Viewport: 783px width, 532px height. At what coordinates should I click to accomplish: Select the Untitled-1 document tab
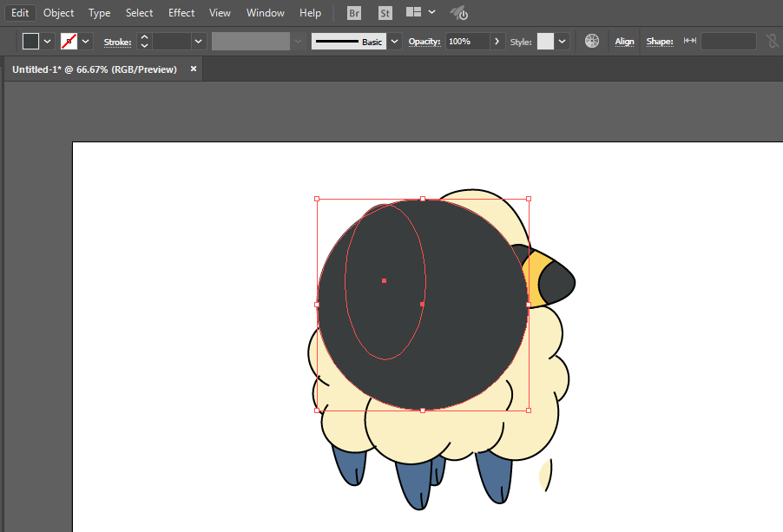(95, 69)
